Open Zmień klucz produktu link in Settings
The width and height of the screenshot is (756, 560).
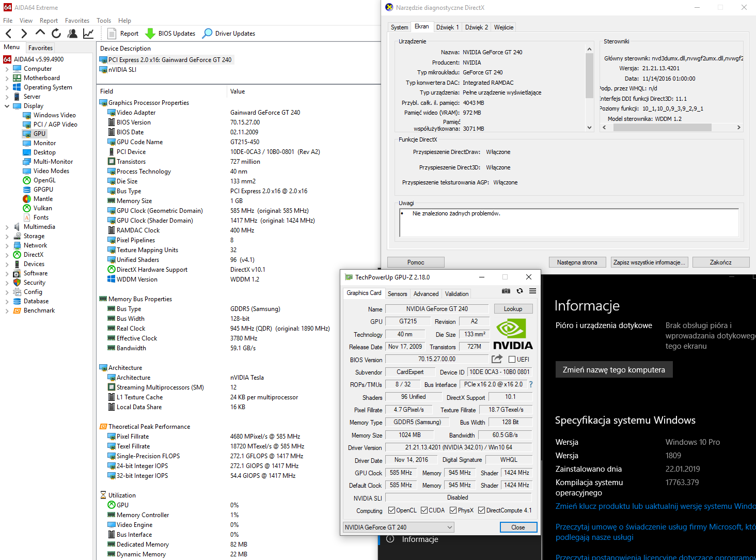(655, 506)
